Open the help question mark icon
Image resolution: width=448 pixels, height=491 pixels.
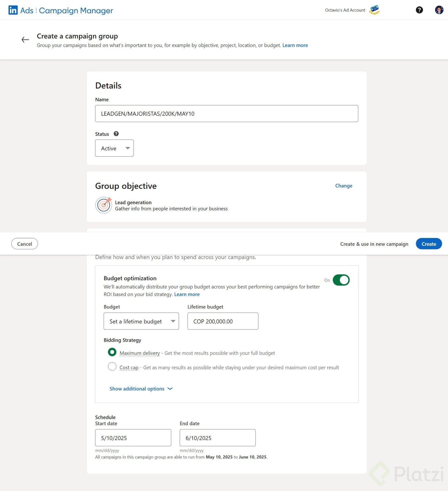[419, 10]
